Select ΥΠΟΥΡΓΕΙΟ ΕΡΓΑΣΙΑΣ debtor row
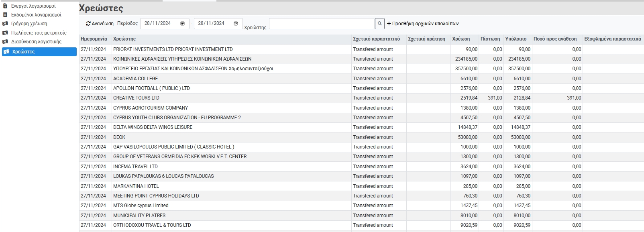The width and height of the screenshot is (644, 232). point(361,69)
